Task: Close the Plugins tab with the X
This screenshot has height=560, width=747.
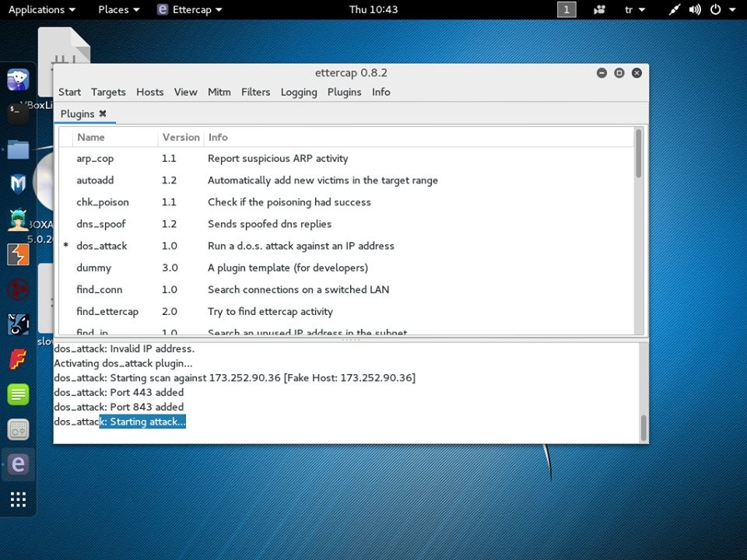Action: [x=103, y=114]
